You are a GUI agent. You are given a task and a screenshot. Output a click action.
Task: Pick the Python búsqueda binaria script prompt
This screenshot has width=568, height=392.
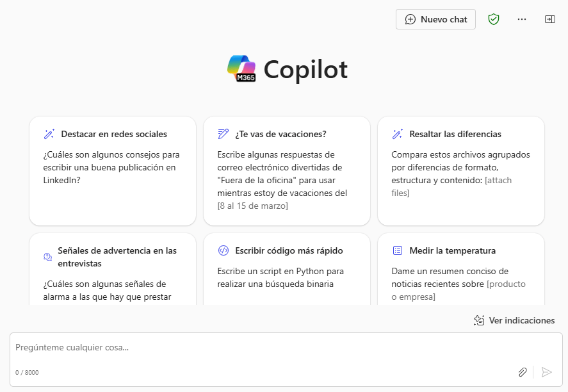[287, 269]
